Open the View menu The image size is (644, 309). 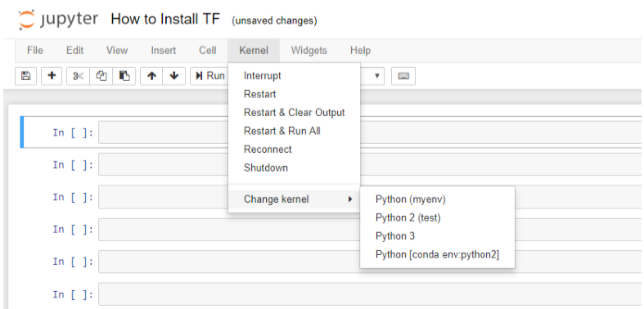117,51
